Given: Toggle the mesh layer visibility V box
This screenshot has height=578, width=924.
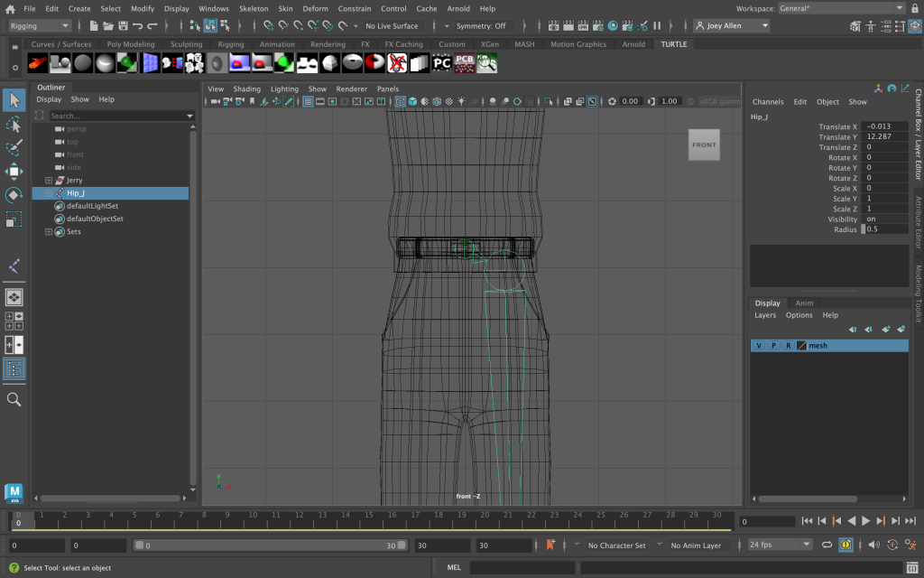Looking at the screenshot, I should pyautogui.click(x=759, y=346).
